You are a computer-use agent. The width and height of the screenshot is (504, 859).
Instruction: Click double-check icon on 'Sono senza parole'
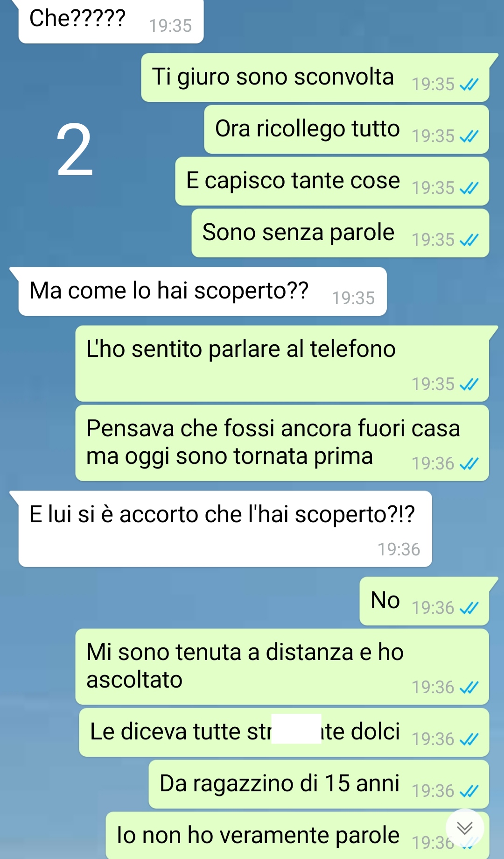pos(469,240)
